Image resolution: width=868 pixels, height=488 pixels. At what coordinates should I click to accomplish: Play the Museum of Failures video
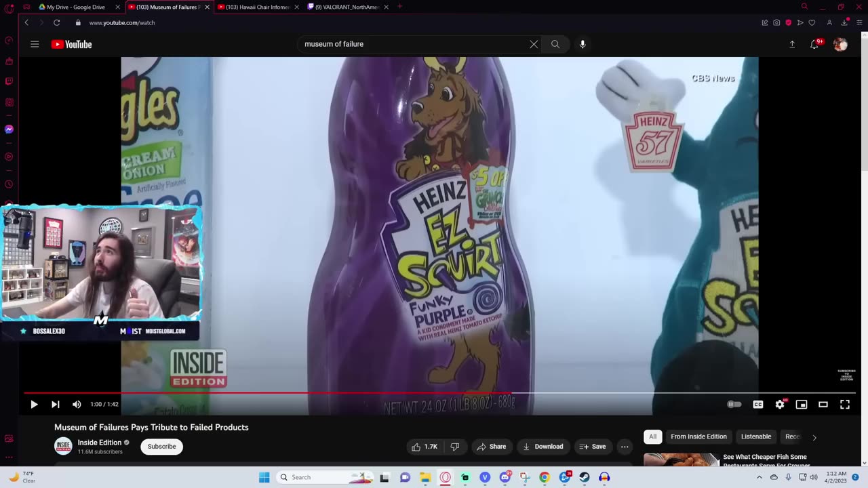point(34,405)
